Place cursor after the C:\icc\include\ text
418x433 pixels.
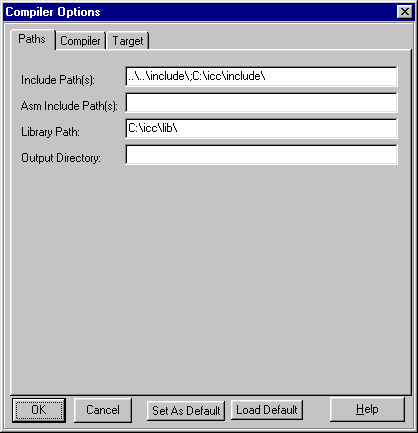click(x=267, y=76)
